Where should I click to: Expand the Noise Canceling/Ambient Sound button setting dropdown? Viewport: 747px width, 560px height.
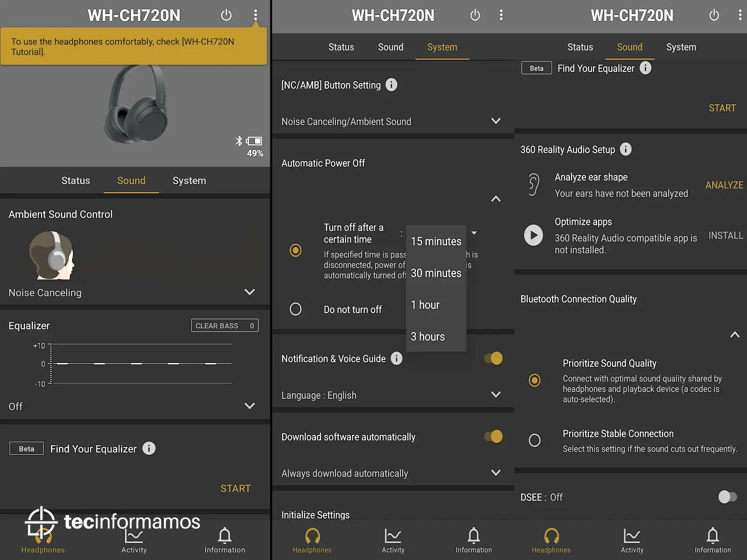[496, 121]
